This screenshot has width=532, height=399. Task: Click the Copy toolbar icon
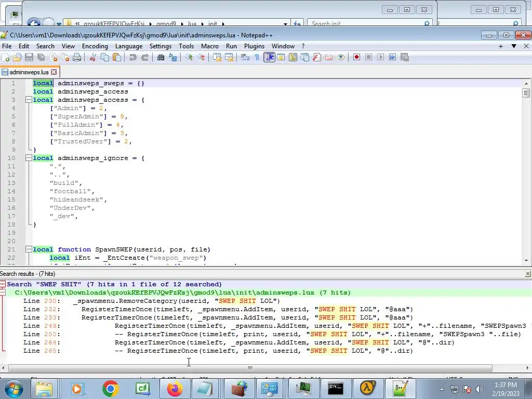tap(105, 57)
